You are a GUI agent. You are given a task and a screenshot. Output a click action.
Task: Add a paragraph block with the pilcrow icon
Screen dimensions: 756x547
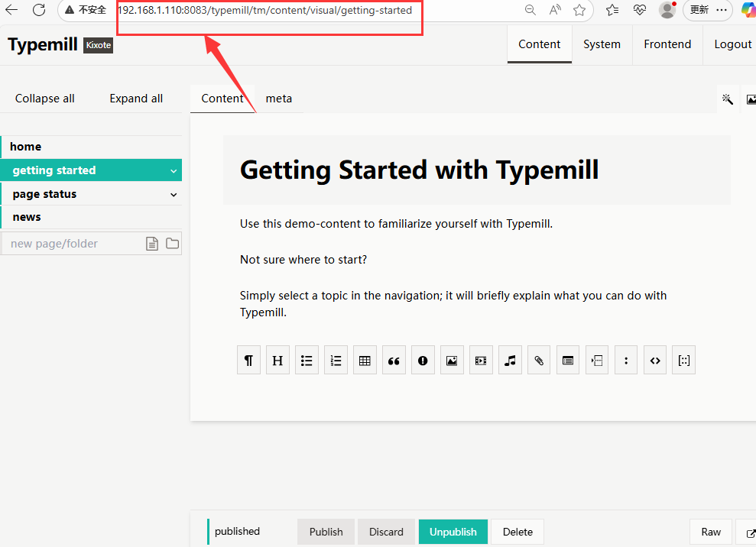pos(248,360)
